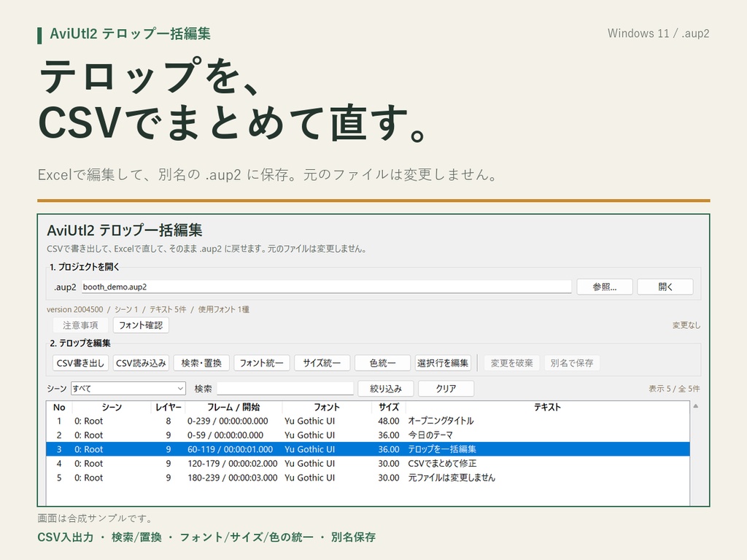Screen dimensions: 747x560
Task: Select row with テロップを一括編集 text
Action: pos(368,449)
